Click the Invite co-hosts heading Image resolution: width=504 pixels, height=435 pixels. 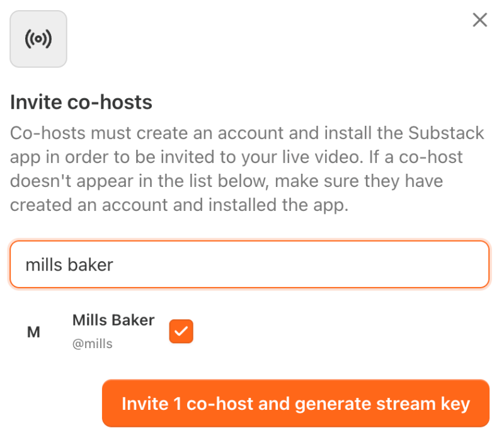point(81,102)
